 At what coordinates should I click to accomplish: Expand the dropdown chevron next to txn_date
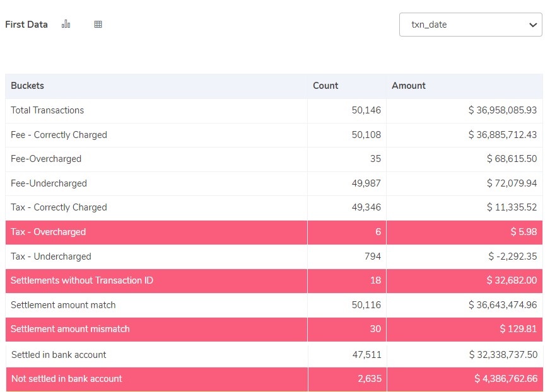[533, 25]
